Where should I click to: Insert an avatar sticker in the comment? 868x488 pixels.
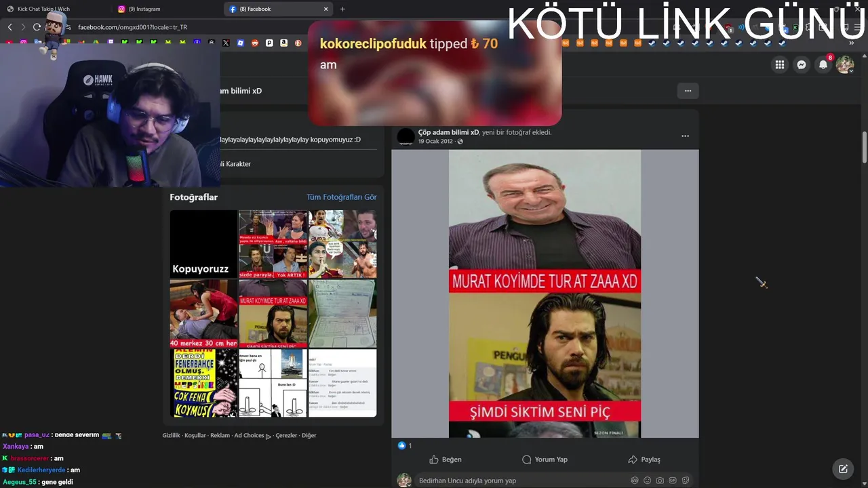coord(635,481)
